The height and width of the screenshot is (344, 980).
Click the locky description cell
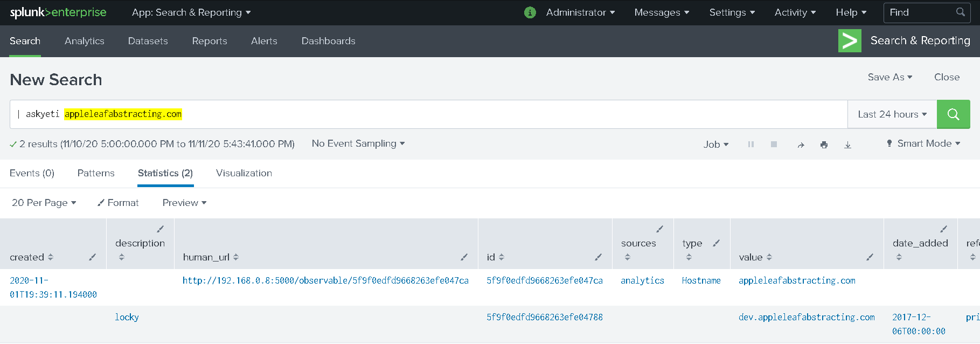click(x=127, y=317)
